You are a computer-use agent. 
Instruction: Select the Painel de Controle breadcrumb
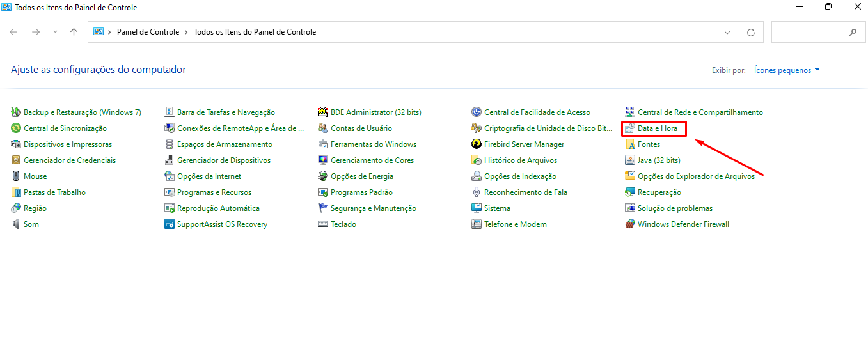pos(148,32)
